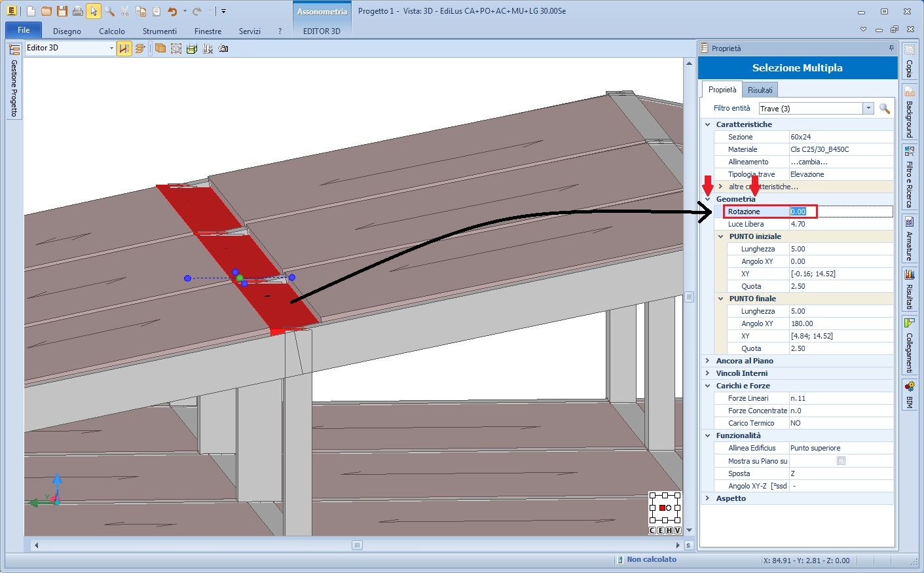Click the search magnifier beside Filtro entità
The height and width of the screenshot is (573, 924).
884,109
